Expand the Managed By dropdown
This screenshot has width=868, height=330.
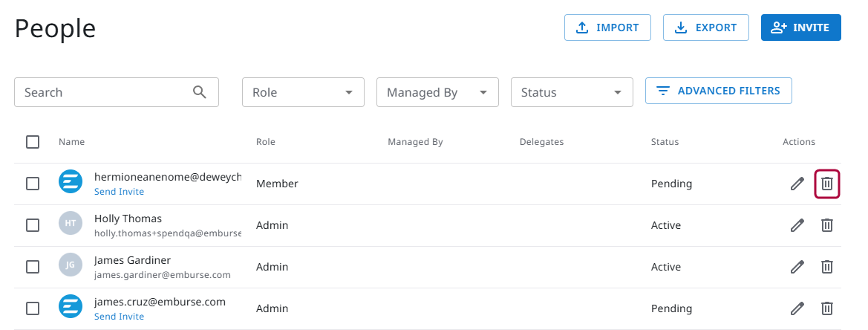[x=437, y=92]
